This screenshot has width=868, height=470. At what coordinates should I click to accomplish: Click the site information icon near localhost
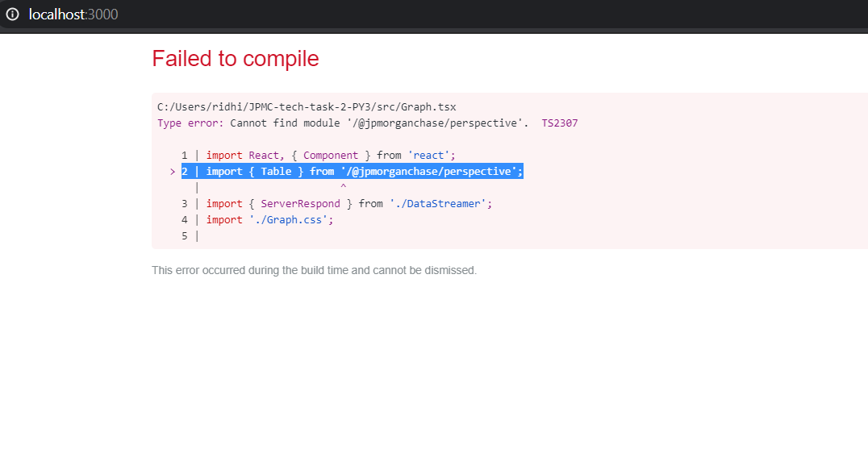12,15
